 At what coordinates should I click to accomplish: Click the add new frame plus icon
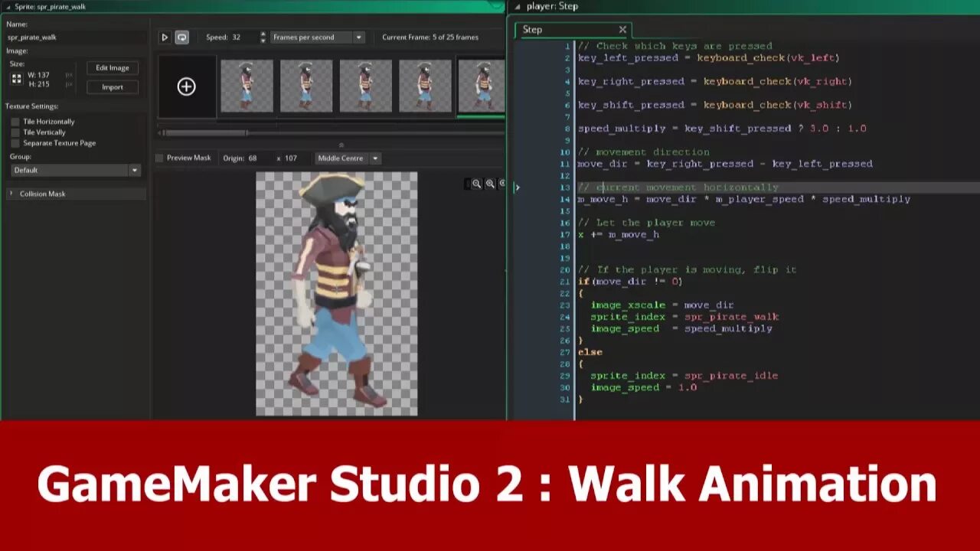186,86
